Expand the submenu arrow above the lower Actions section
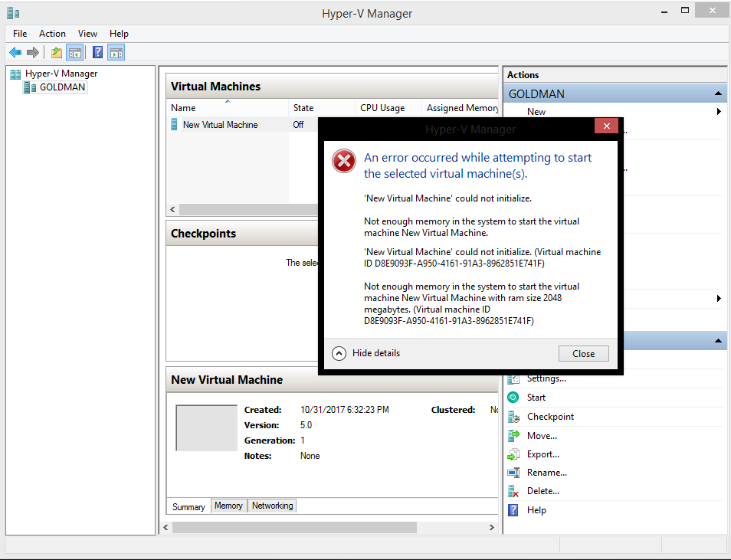Viewport: 731px width, 560px height. [719, 299]
